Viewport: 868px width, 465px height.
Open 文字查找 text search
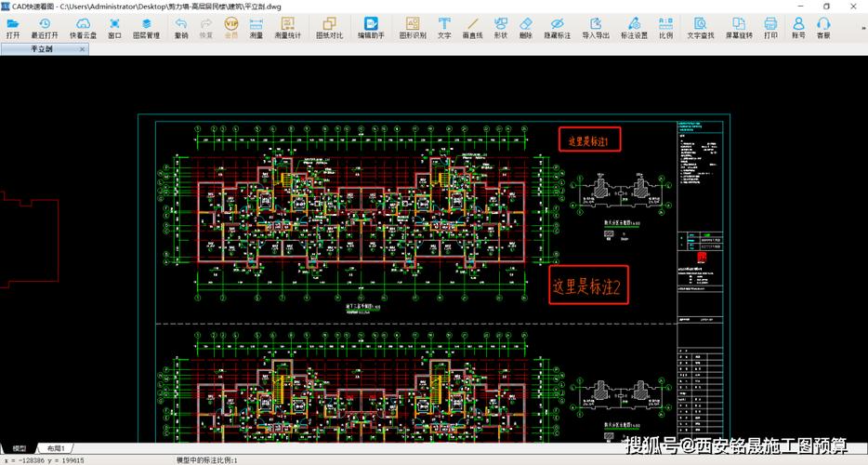[701, 28]
